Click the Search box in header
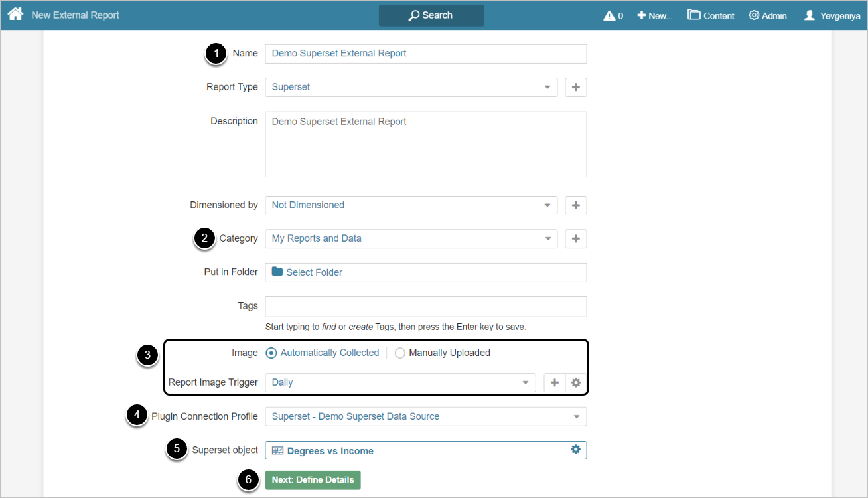Screen dimensions: 868x498 coord(431,15)
